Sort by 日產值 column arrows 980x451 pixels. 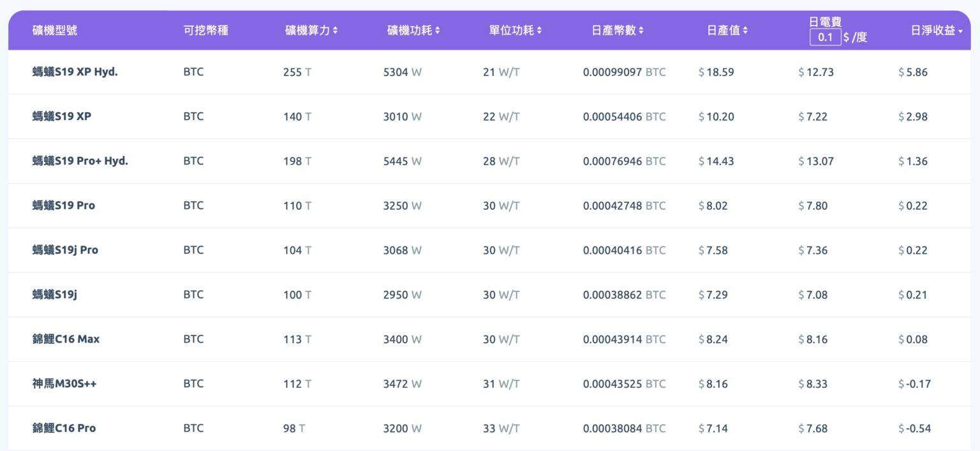coord(745,31)
